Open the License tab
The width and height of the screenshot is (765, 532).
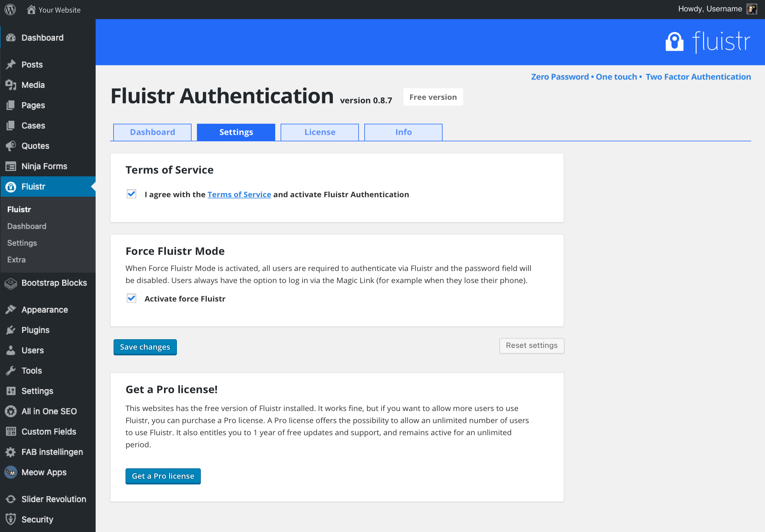click(x=320, y=132)
